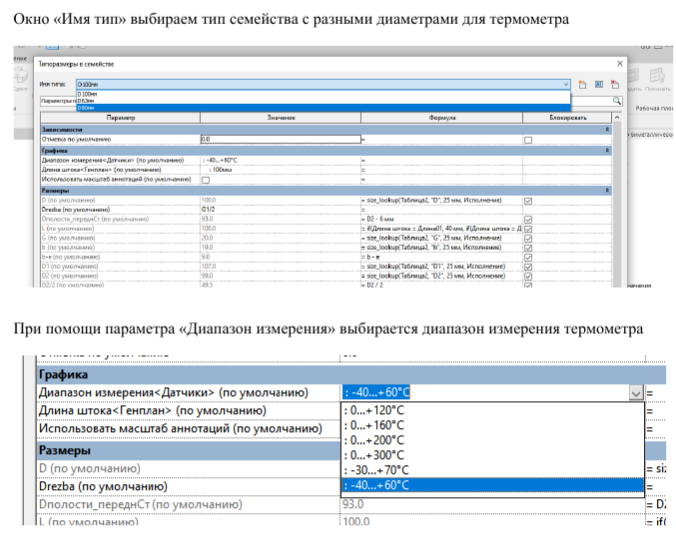Click the «Графика» group header in lower screenshot

351,375
